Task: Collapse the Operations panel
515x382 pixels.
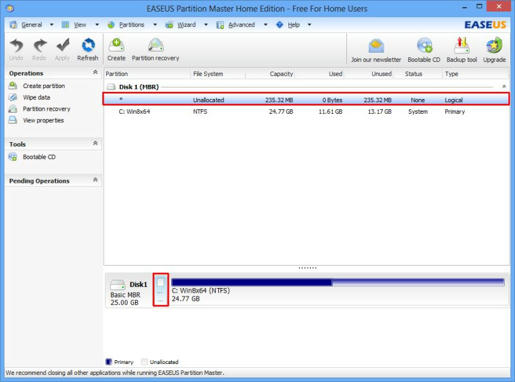Action: [95, 72]
